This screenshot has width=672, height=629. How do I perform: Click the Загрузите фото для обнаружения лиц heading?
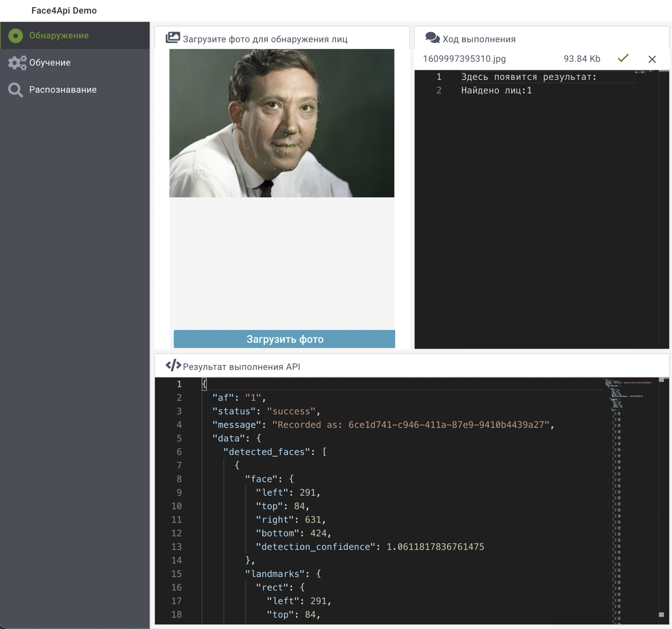265,39
